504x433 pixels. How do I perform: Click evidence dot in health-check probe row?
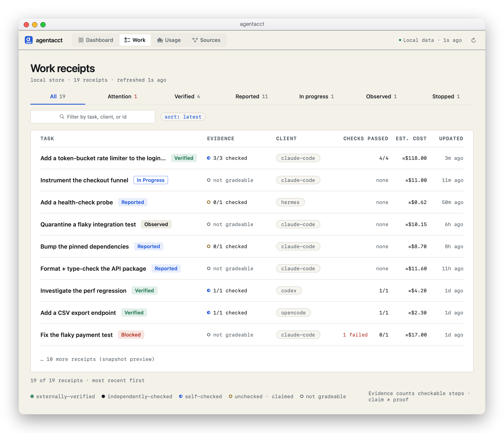[209, 202]
